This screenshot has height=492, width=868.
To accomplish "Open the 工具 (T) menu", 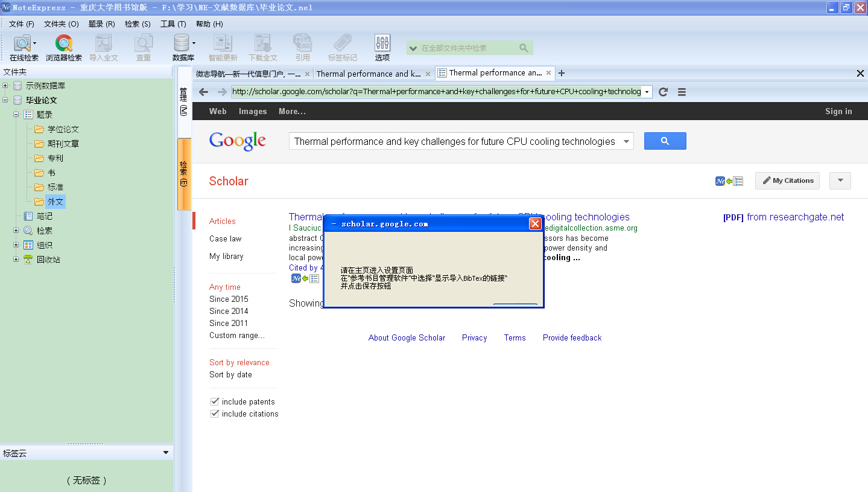I will 173,24.
